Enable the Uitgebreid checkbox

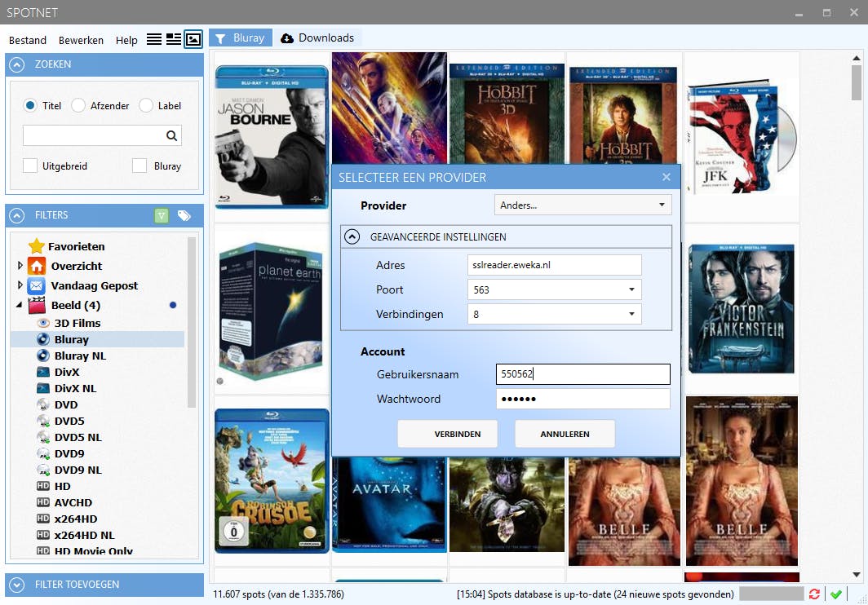click(30, 166)
